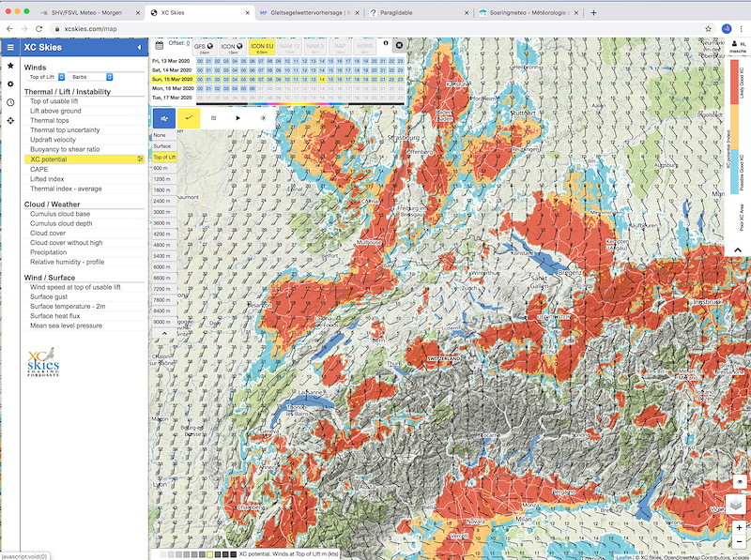Click the blue wind barbs button
The width and height of the screenshot is (751, 560).
click(x=164, y=118)
